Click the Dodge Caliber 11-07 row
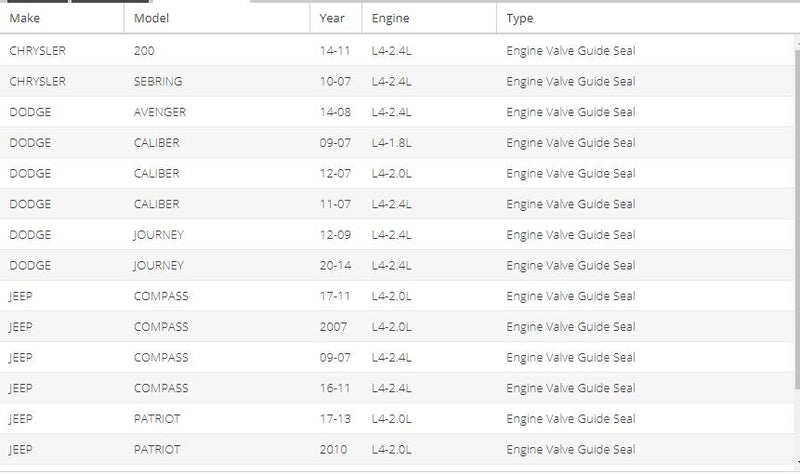 point(397,204)
